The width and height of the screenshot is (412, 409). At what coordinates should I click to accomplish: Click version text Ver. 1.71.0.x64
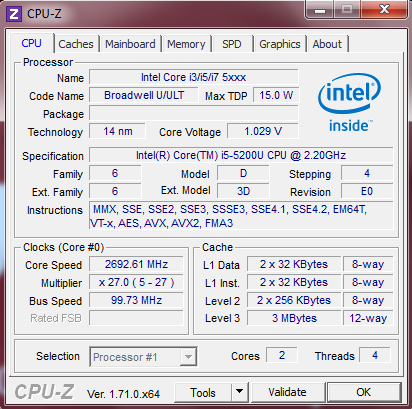point(123,394)
